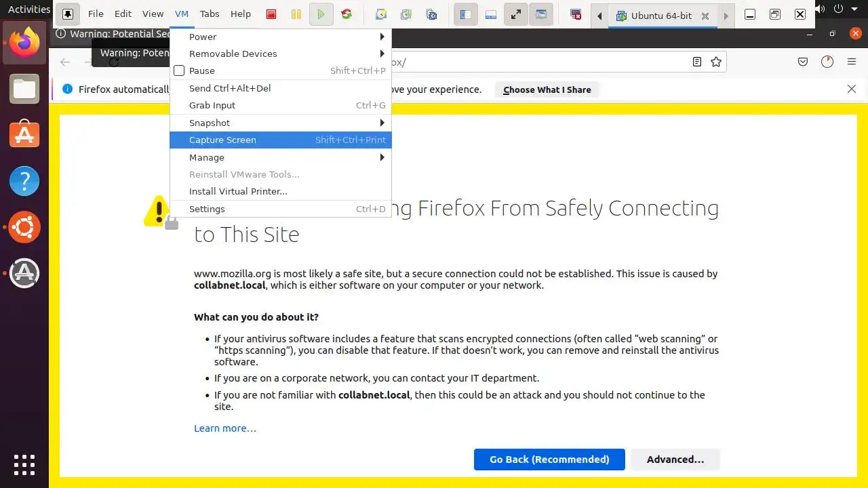This screenshot has height=488, width=868.
Task: Launch Ubuntu Software from the dock
Action: (24, 135)
